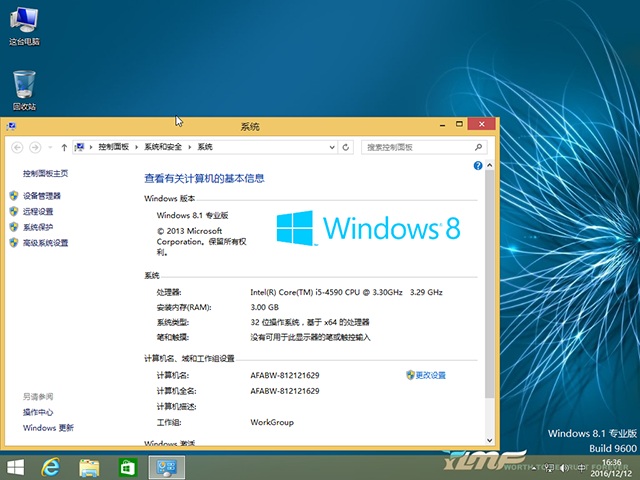Open File Explorer from the taskbar

click(x=89, y=467)
